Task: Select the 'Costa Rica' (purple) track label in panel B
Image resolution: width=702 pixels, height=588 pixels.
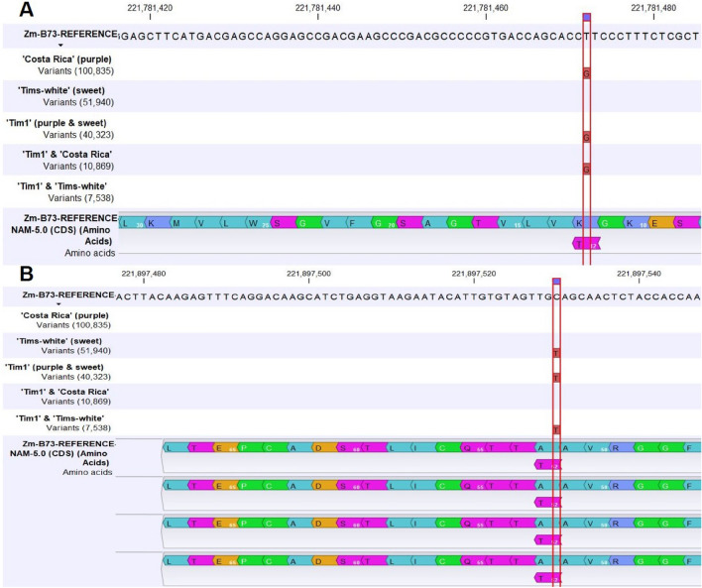Action: point(64,315)
